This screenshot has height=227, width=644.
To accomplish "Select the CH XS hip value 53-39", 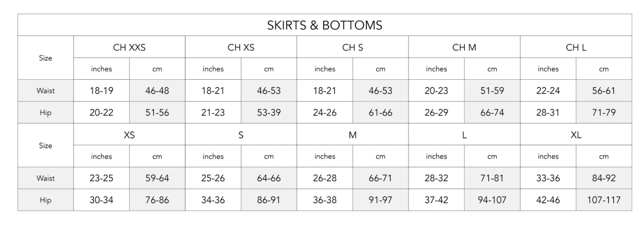I will [x=269, y=112].
